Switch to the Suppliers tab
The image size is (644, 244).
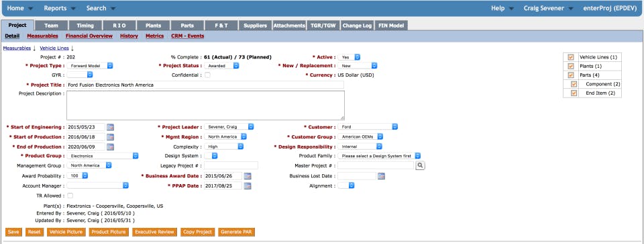pyautogui.click(x=255, y=26)
